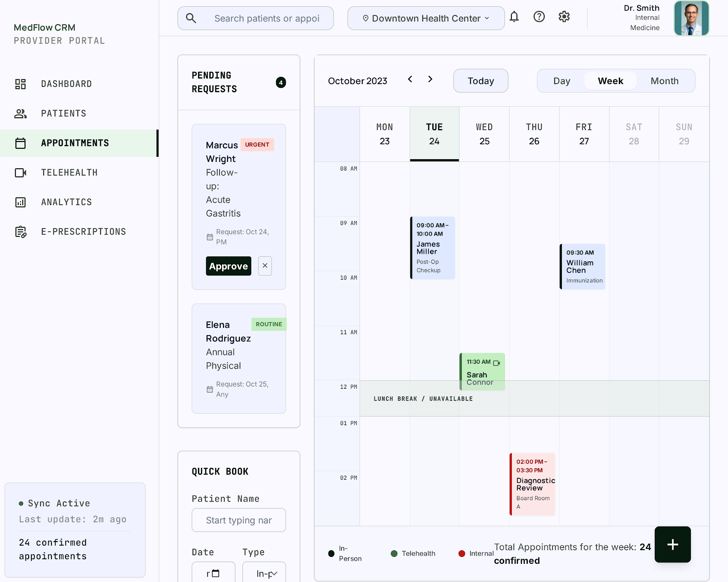Go to previous week arrow
The image size is (728, 582).
410,79
